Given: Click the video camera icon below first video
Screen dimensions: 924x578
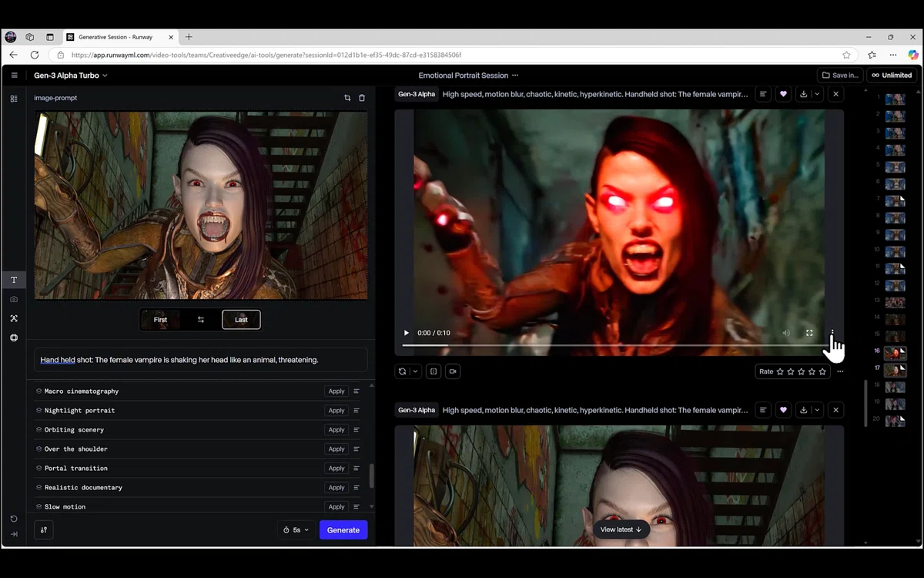Looking at the screenshot, I should (x=453, y=371).
